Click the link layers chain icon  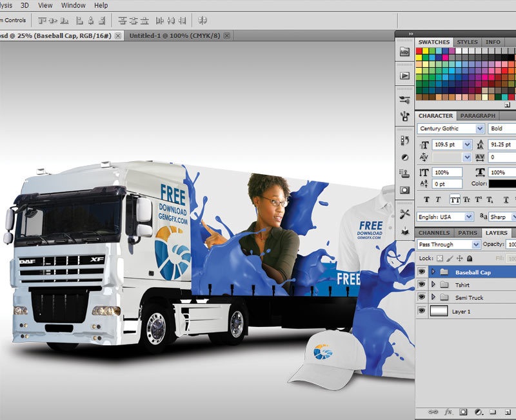[433, 412]
